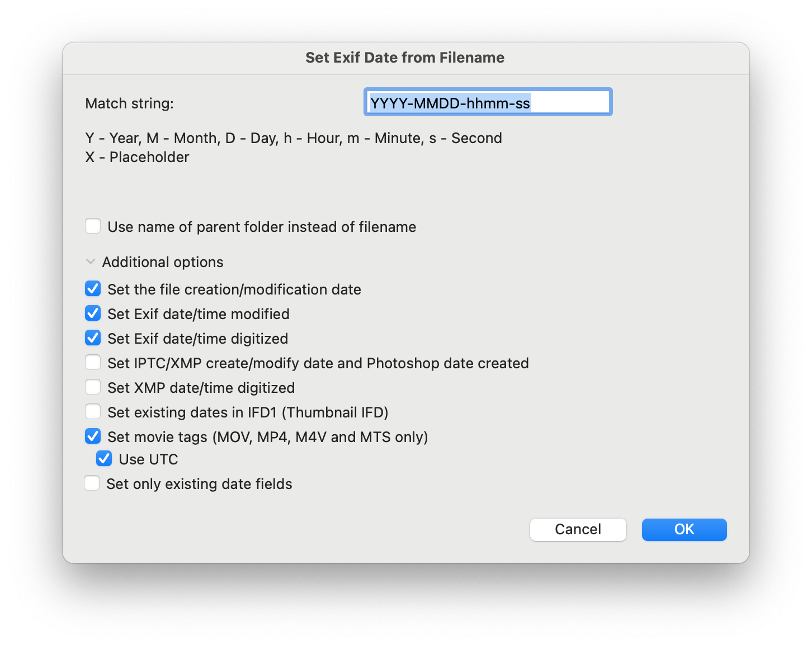The height and width of the screenshot is (646, 812).
Task: Check Set XMP date/time digitized
Action: 93,387
